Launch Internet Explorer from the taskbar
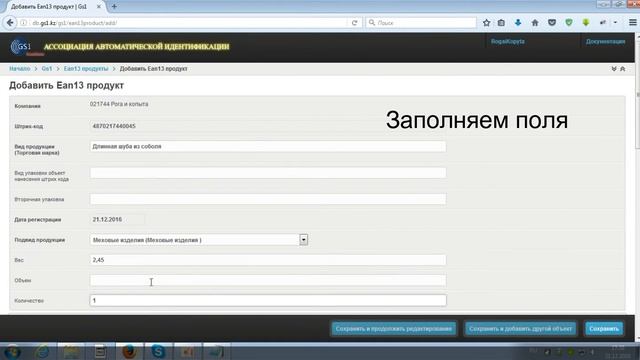Image resolution: width=640 pixels, height=360 pixels. (x=42, y=352)
